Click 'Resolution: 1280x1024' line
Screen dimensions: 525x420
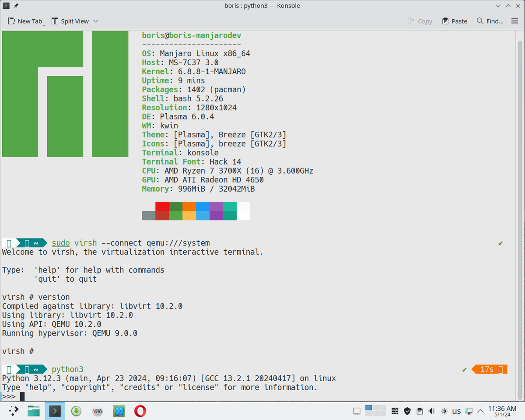coord(189,108)
